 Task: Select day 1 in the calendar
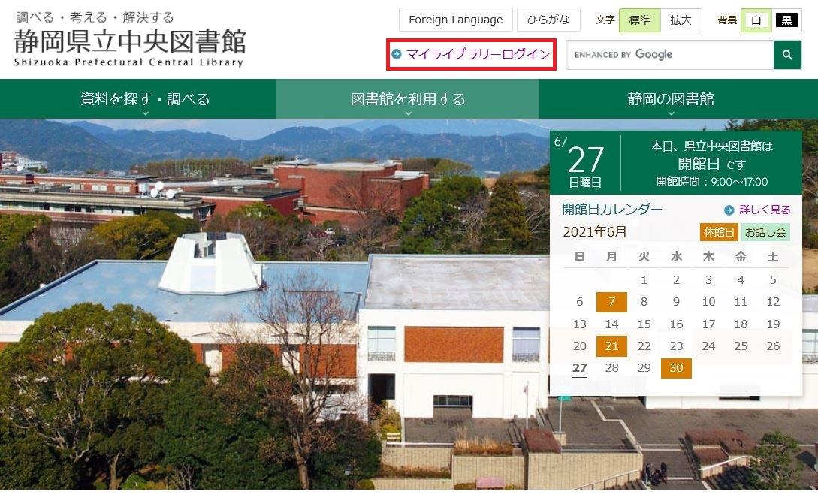[644, 279]
